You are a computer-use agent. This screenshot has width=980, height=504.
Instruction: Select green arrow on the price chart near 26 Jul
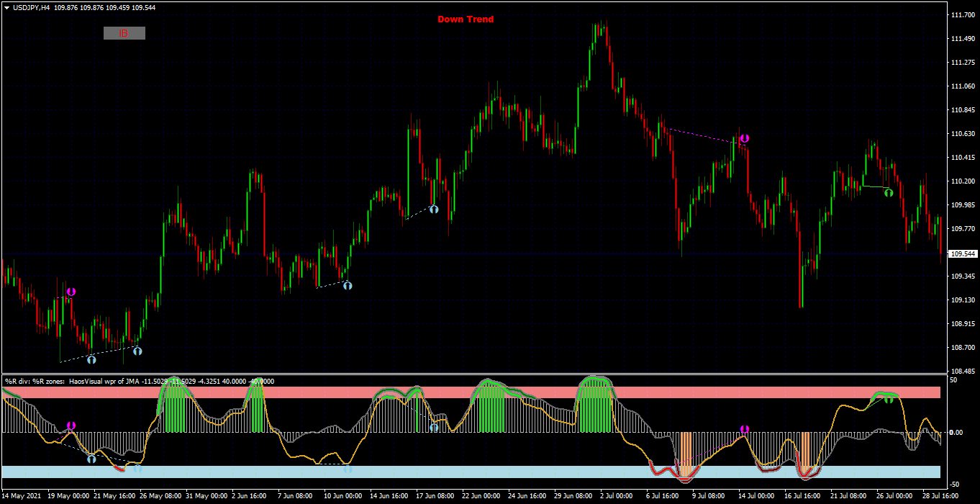pyautogui.click(x=889, y=192)
